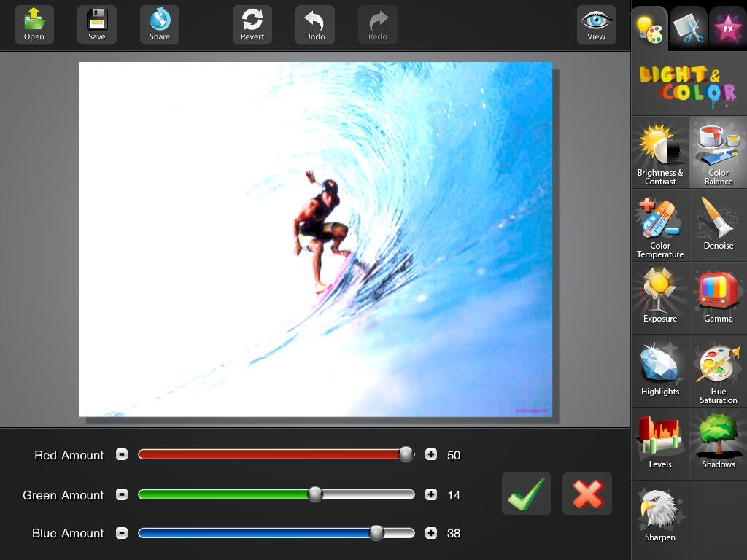Click the surfer photo on the canvas

315,239
